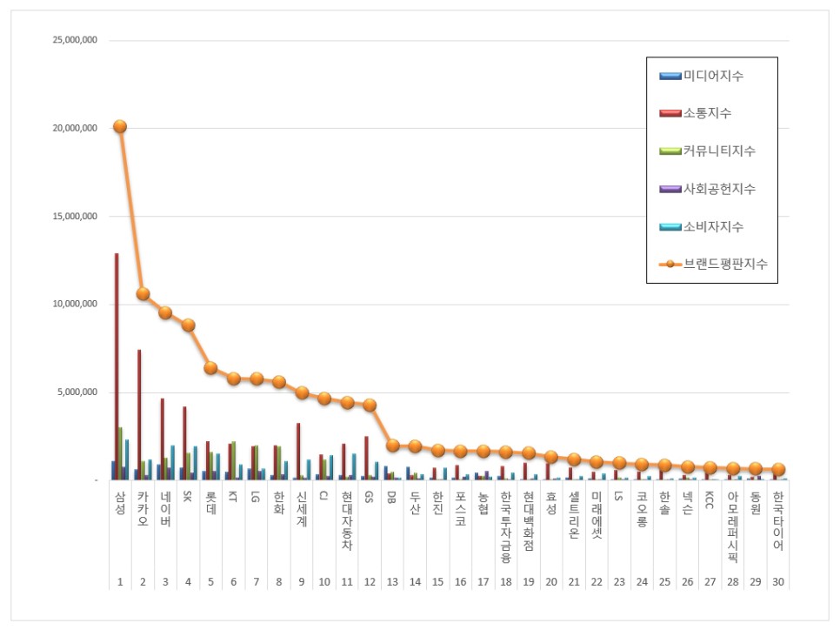Click the red 소통지수 legend swatch

click(670, 114)
